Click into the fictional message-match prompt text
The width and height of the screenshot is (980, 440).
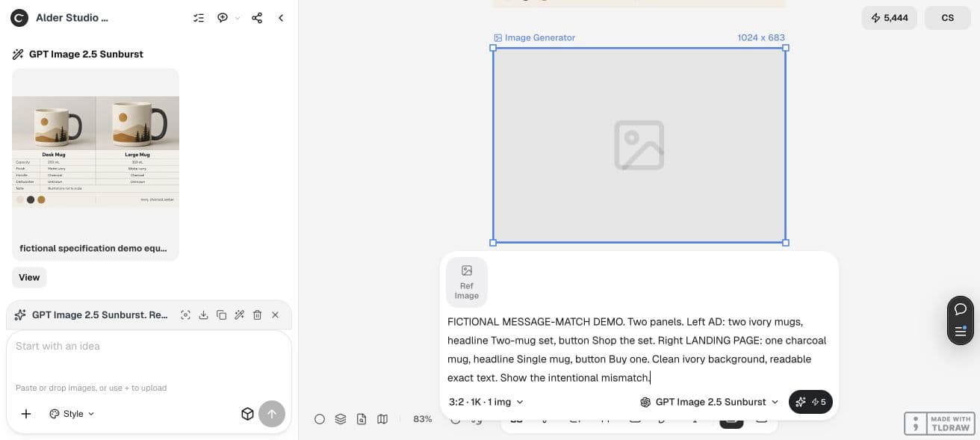tap(639, 350)
